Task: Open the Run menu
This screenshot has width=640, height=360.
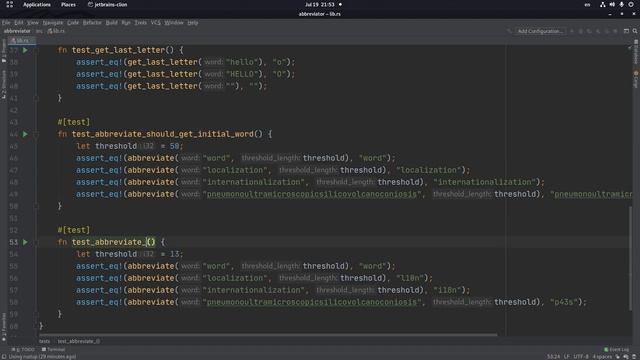Action: (126, 22)
